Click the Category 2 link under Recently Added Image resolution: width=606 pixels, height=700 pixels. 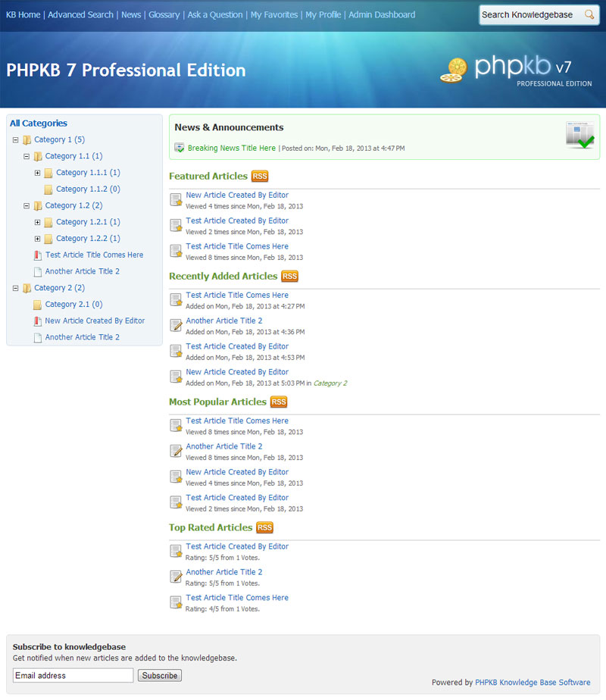point(330,383)
